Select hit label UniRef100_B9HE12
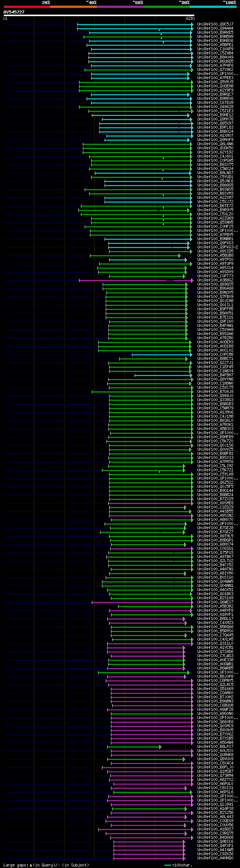Image resolution: width=240 pixels, height=868 pixels. tap(215, 115)
